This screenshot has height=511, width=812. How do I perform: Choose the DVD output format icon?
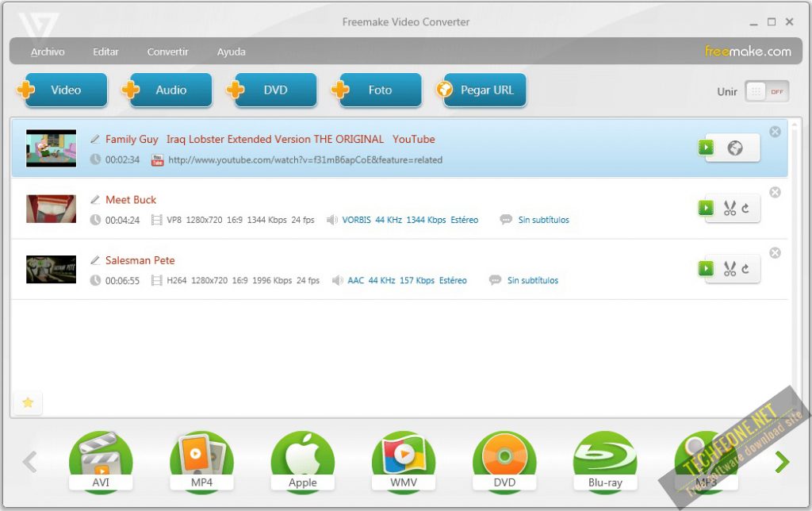(504, 462)
